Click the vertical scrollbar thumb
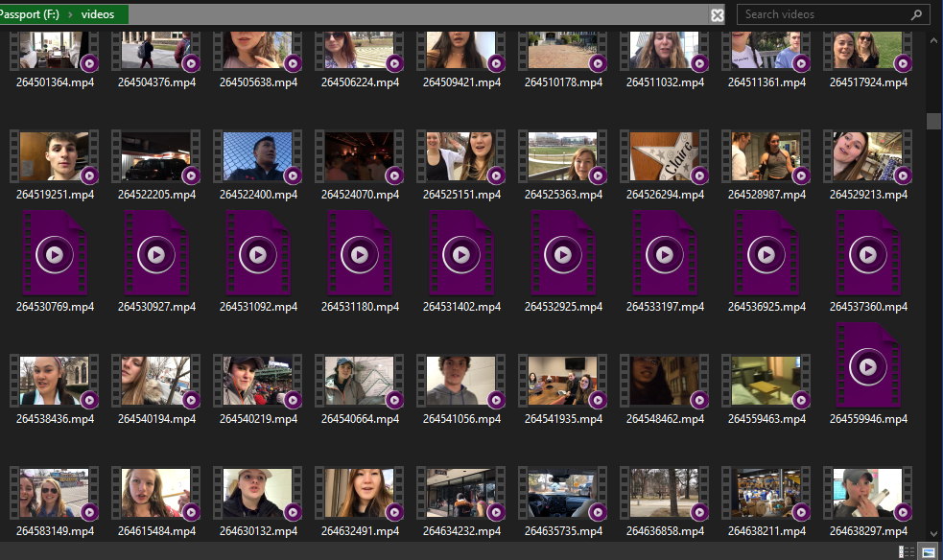This screenshot has height=560, width=943. point(933,121)
